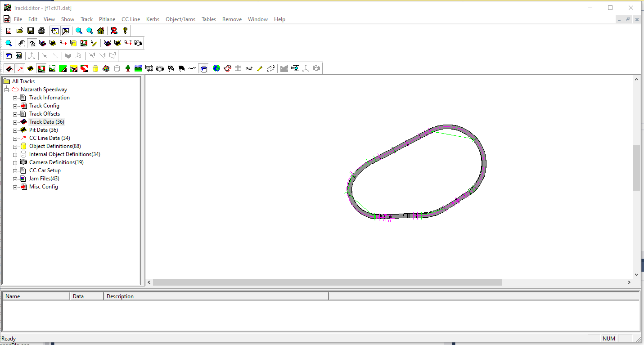The image size is (644, 345).
Task: Select the Misc Config tree item
Action: [44, 187]
